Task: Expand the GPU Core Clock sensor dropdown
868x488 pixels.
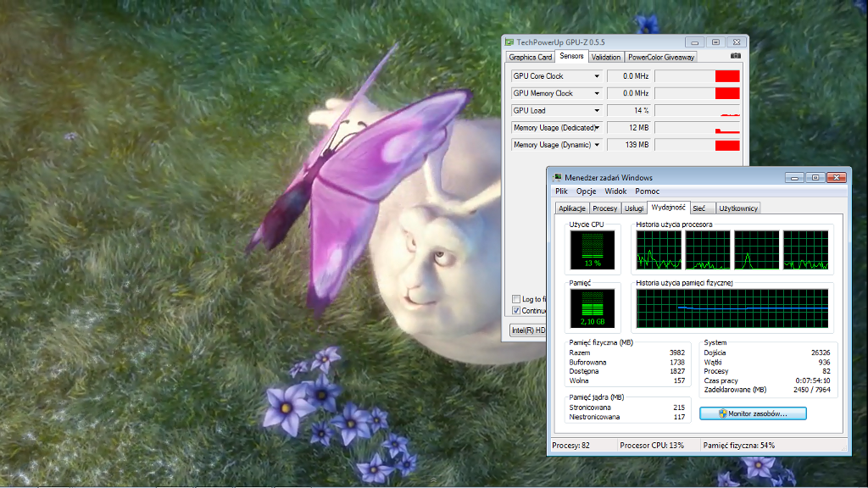Action: click(x=597, y=76)
